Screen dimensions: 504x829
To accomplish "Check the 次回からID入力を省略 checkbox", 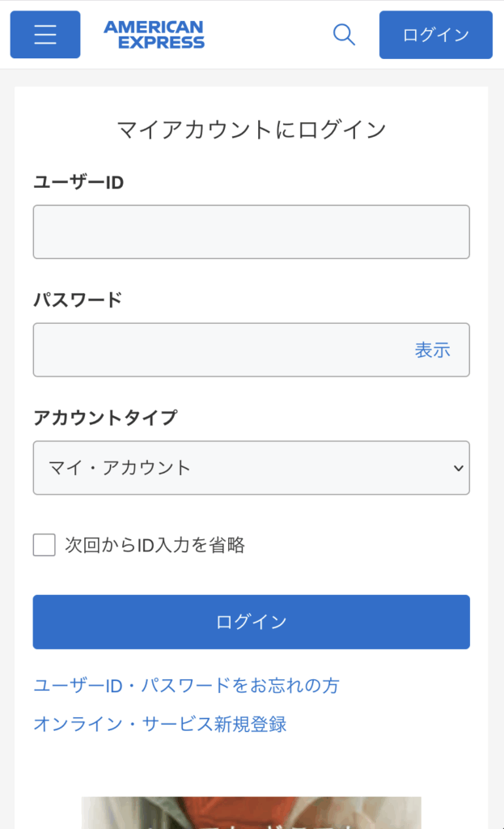I will coord(44,545).
